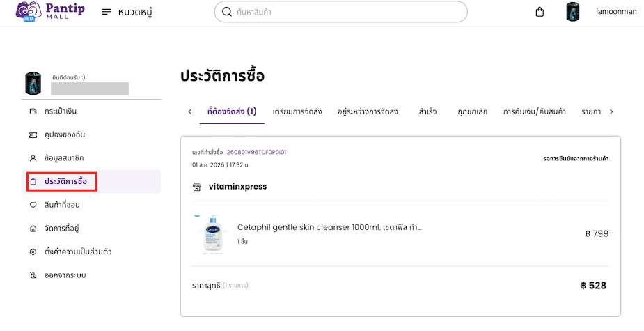
Task: Click the ตั้งค่าความเป็นส่วนตัว gear icon
Action: tap(33, 252)
